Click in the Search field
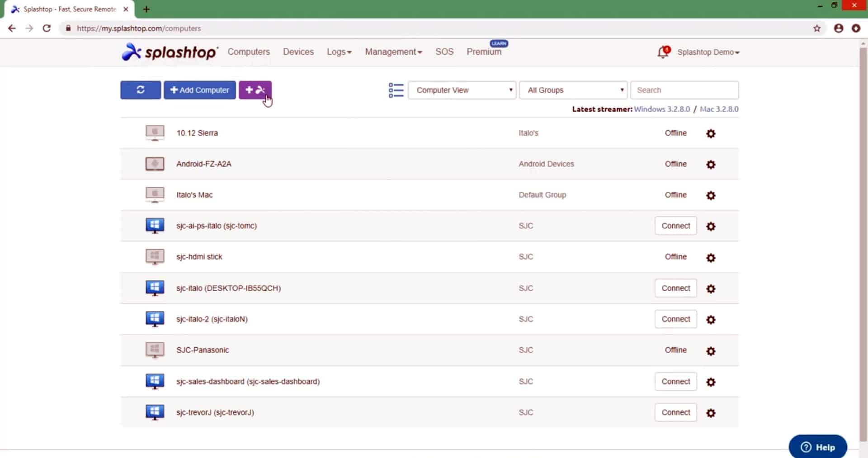The height and width of the screenshot is (458, 868). (x=684, y=90)
